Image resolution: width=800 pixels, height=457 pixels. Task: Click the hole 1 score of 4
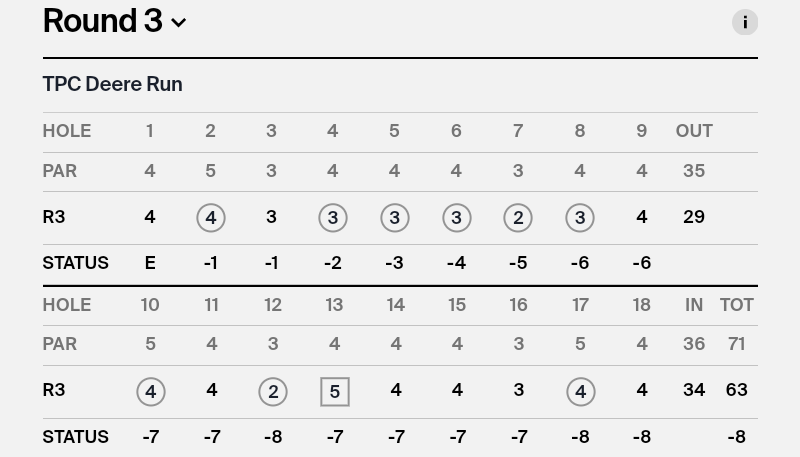(150, 217)
